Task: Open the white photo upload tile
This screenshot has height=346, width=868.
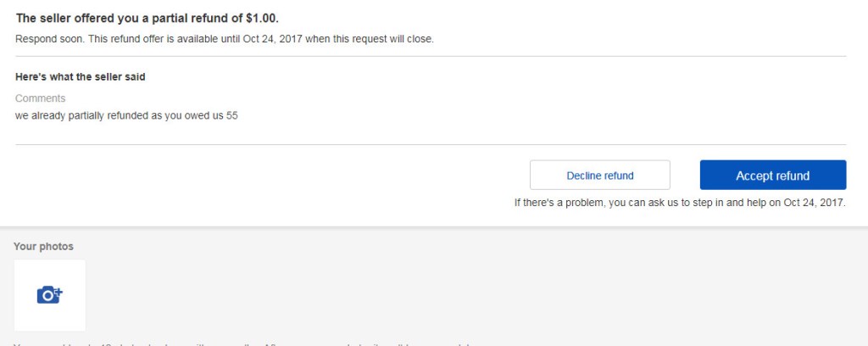Action: [50, 295]
